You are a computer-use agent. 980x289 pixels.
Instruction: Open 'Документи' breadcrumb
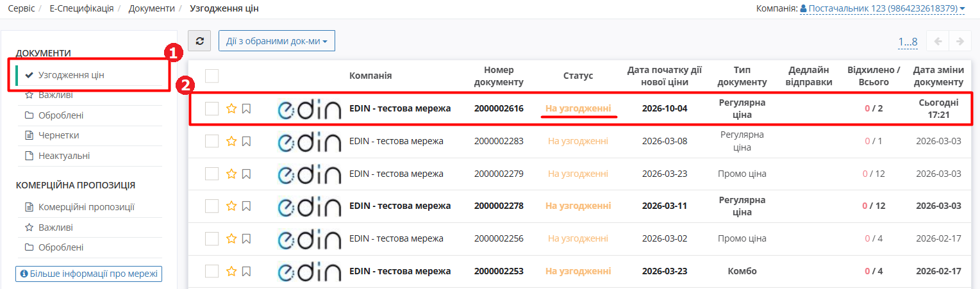[151, 8]
